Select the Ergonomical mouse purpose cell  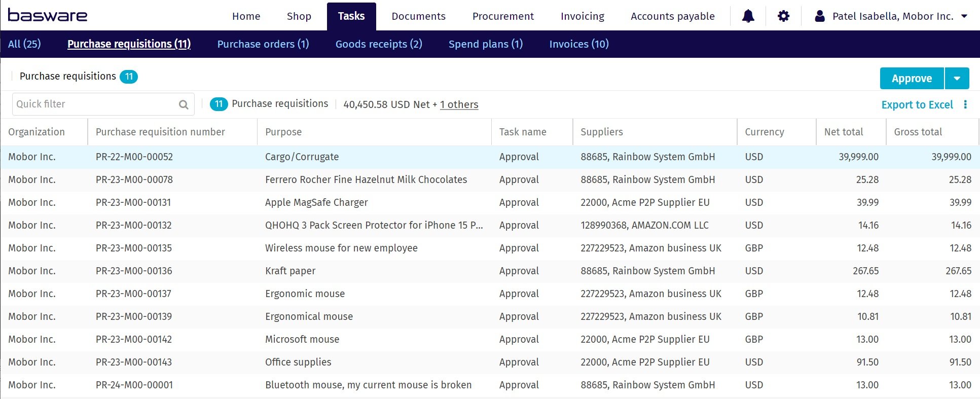[309, 316]
